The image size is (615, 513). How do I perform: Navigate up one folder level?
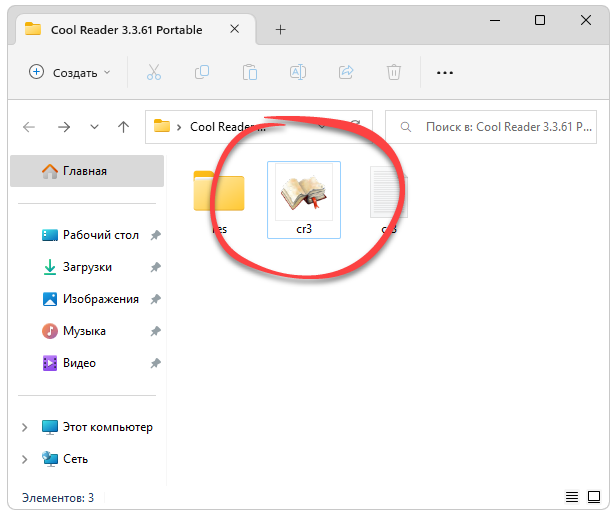(123, 127)
